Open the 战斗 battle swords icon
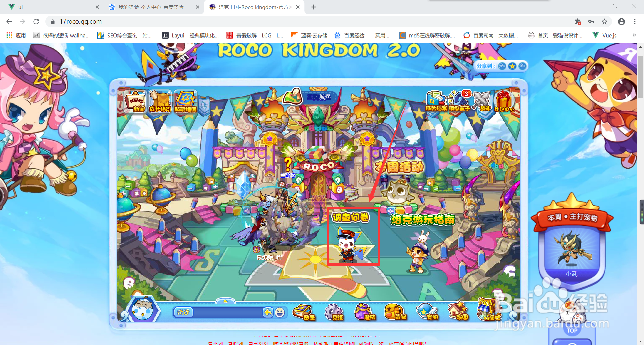Screen dimensions: 644x345 pos(482,101)
